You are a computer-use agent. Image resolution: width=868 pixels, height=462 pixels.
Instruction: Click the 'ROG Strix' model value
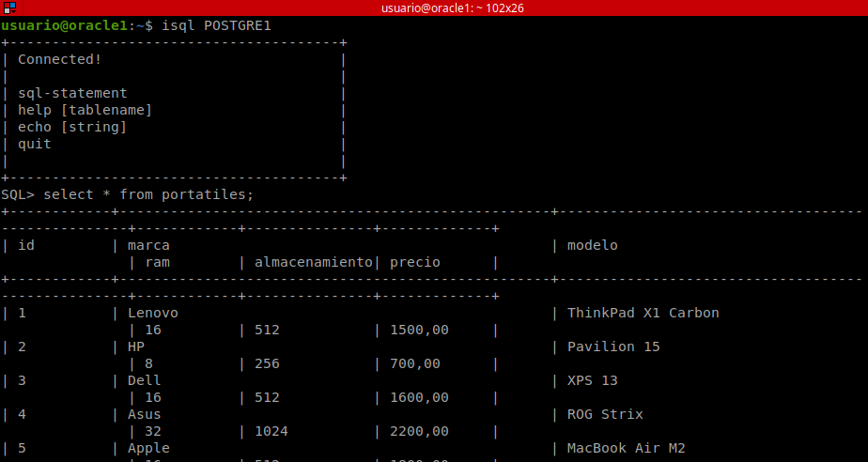coord(605,414)
